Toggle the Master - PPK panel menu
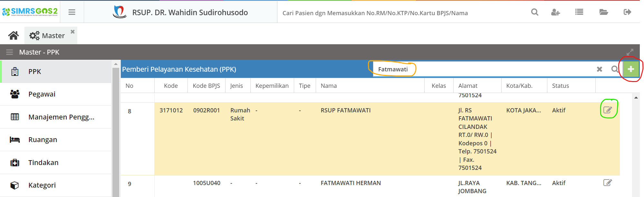This screenshot has height=197, width=644. point(10,52)
